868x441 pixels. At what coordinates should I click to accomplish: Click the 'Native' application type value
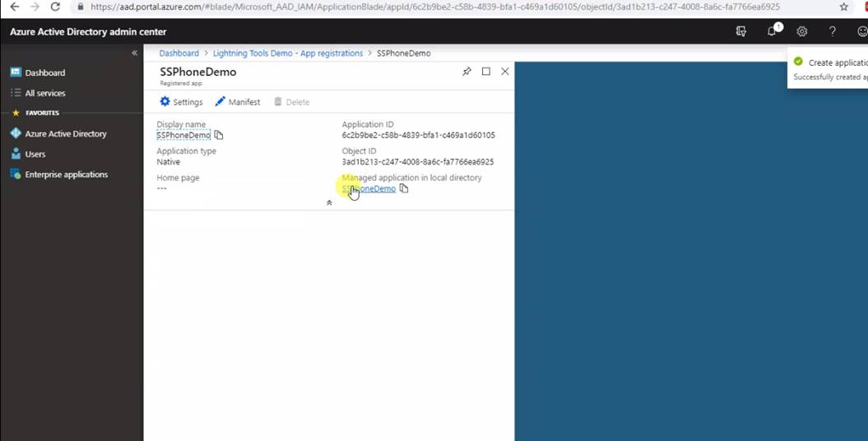(169, 162)
